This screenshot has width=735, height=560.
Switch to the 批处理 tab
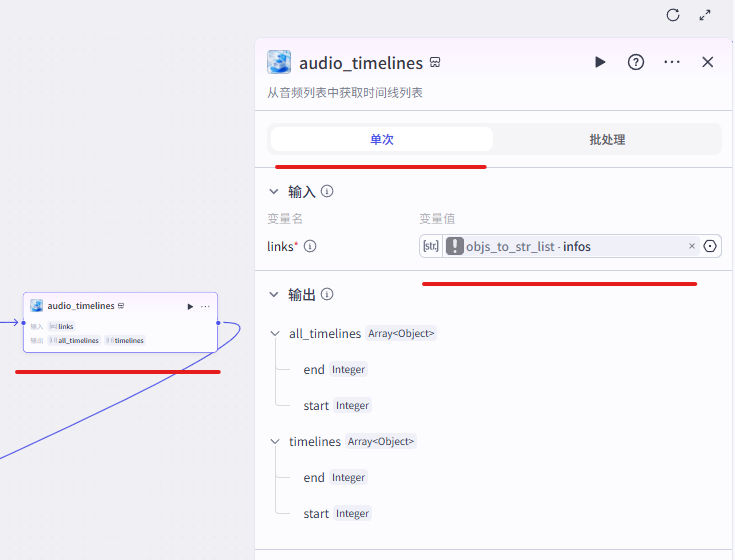tap(607, 139)
